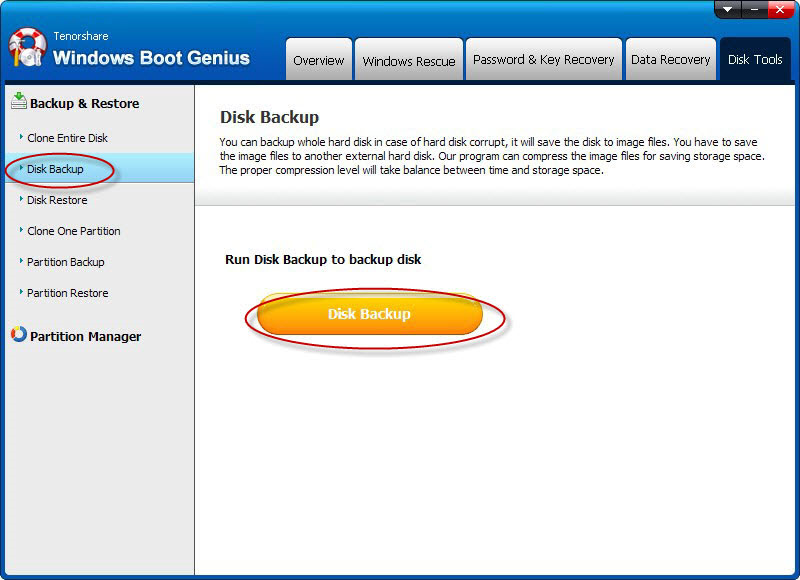Choose Disk Backup in the sidebar

56,169
